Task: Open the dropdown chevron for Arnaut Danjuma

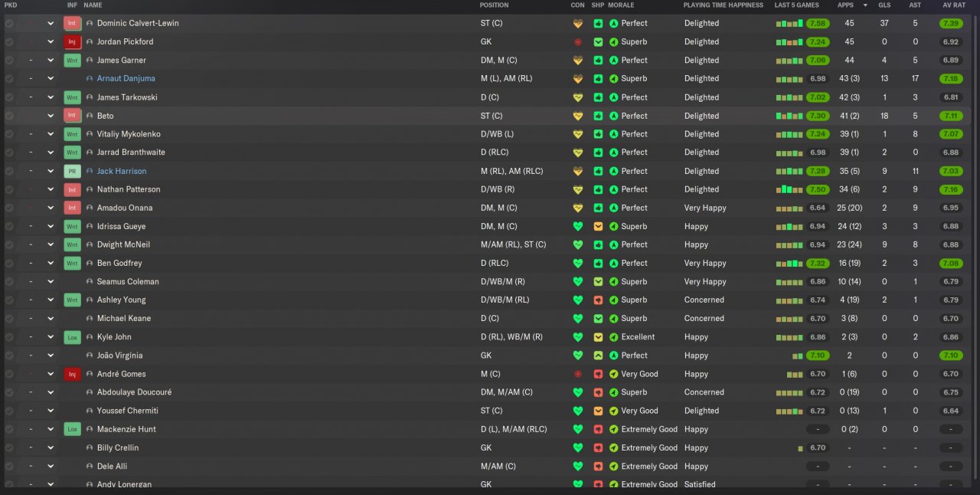Action: (51, 78)
